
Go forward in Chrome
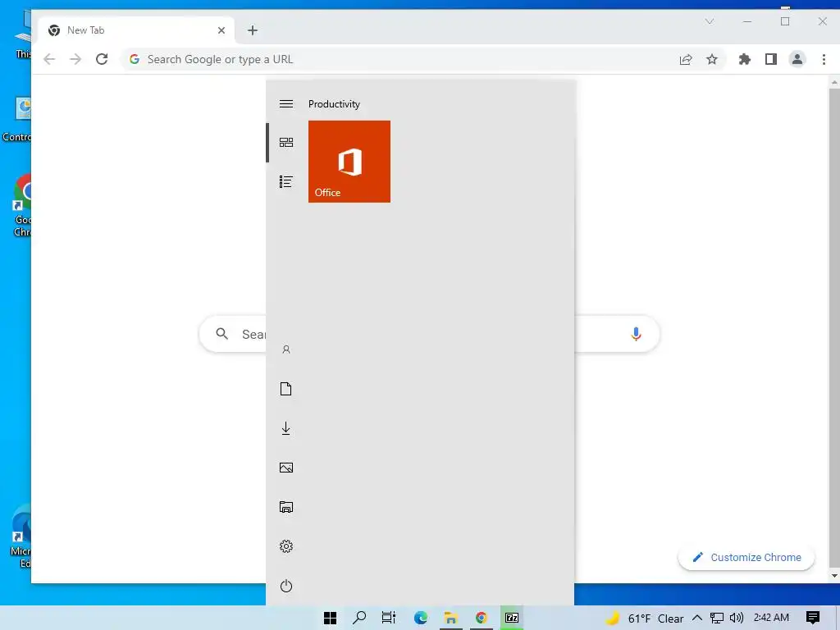click(75, 59)
